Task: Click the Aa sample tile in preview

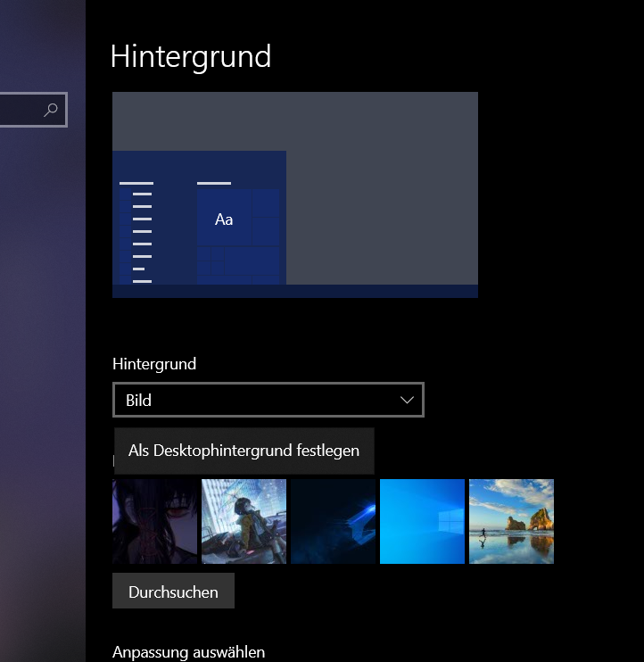Action: pos(224,219)
